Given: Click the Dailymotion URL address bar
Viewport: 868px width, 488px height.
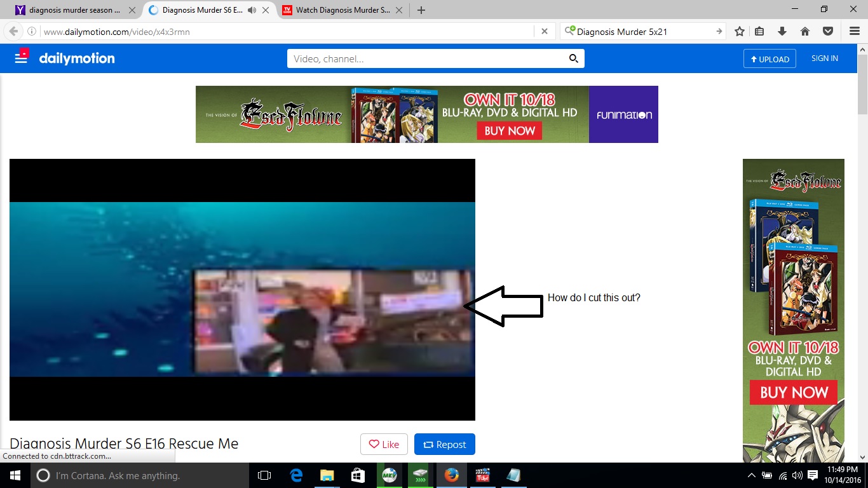Looking at the screenshot, I should click(286, 31).
